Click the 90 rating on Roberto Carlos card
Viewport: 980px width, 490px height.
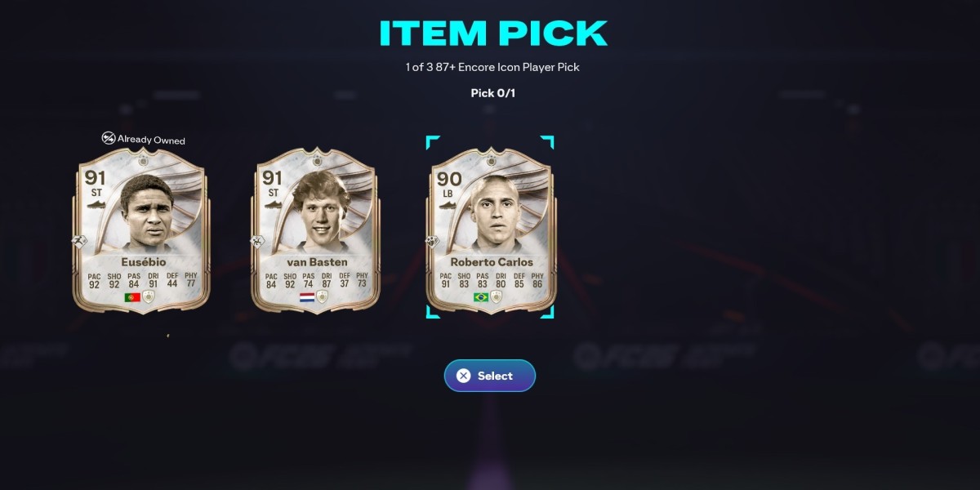click(x=449, y=179)
